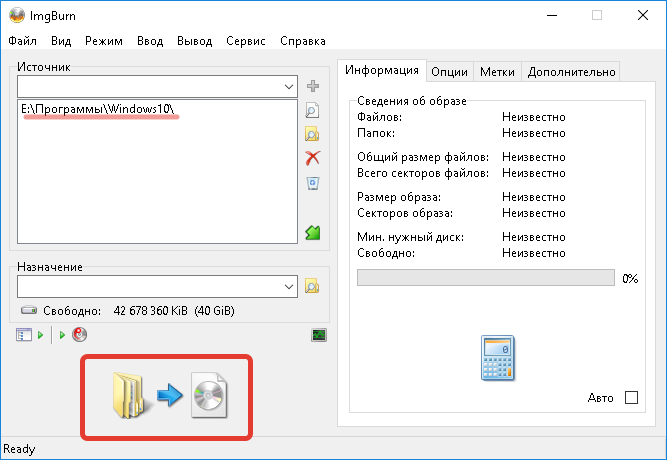Image resolution: width=667 pixels, height=460 pixels.
Task: Open the log window monitor icon
Action: 319,335
